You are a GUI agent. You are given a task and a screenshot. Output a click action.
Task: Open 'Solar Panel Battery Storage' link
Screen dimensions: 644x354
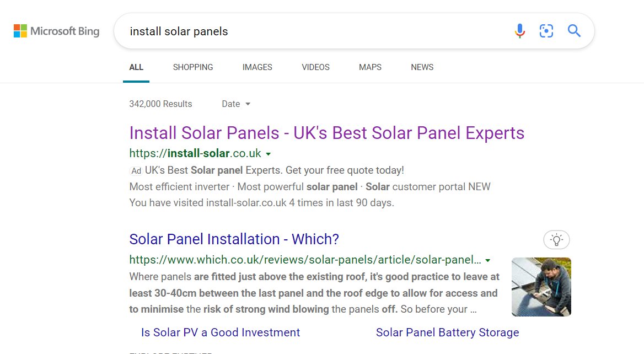pyautogui.click(x=447, y=332)
